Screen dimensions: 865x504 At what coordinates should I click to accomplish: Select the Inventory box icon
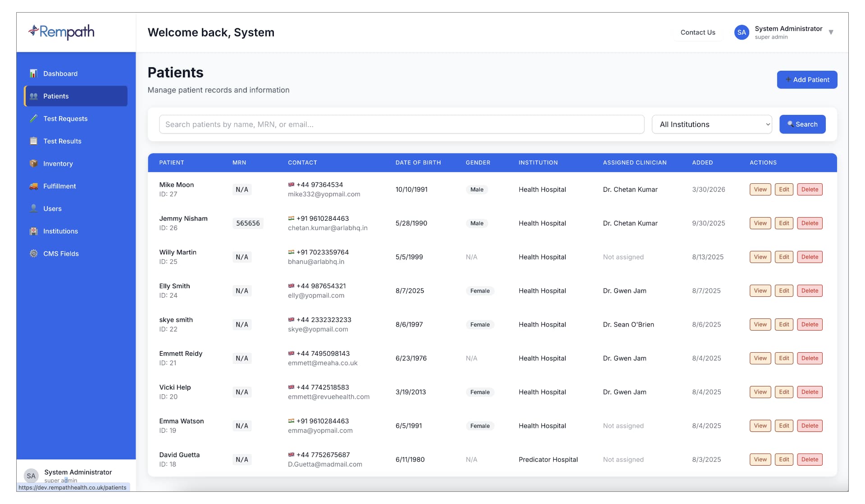pyautogui.click(x=33, y=163)
